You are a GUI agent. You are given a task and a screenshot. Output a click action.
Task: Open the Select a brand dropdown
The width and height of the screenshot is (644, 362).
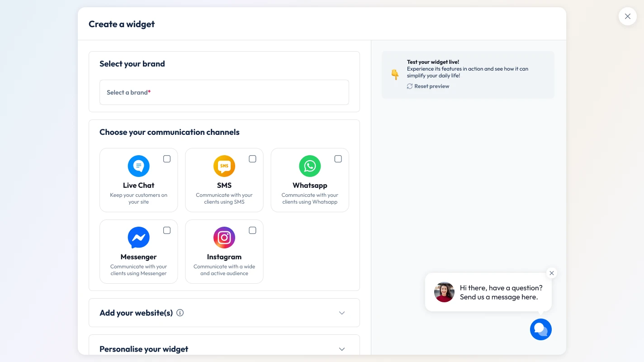point(224,92)
